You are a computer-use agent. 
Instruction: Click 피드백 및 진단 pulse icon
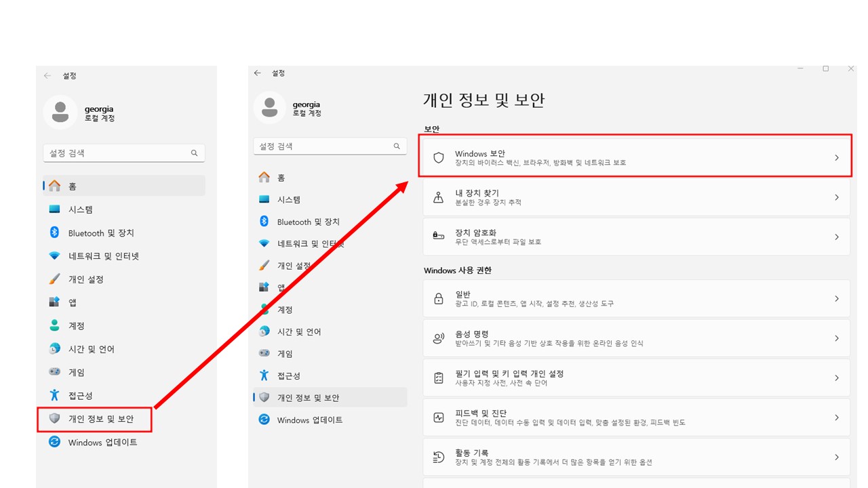click(x=439, y=417)
